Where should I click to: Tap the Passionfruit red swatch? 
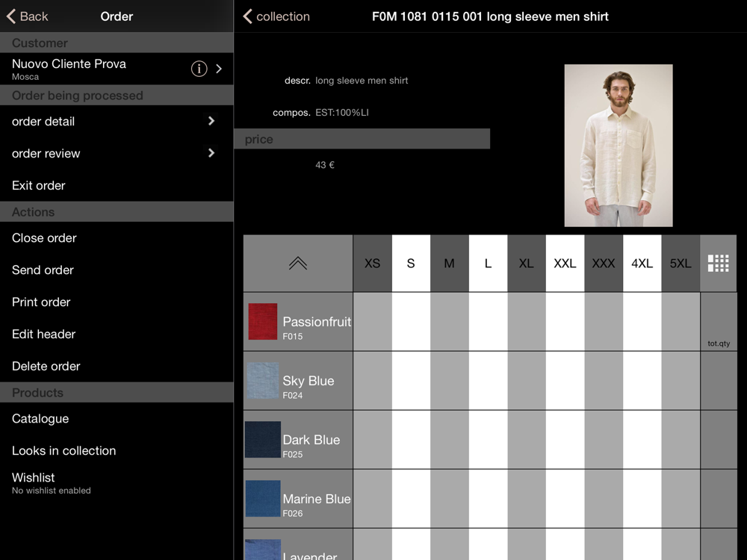(x=262, y=321)
